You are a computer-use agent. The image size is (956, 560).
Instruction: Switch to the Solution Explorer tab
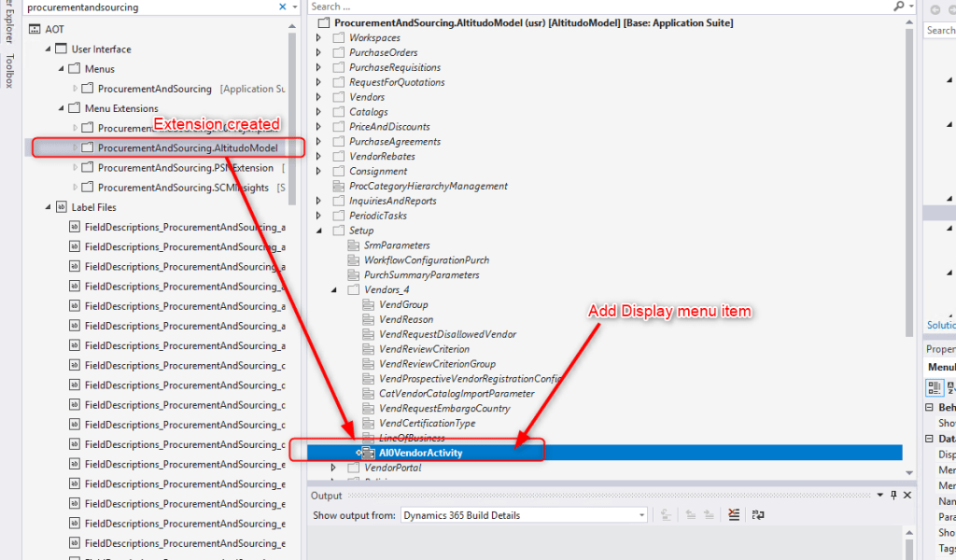(940, 325)
